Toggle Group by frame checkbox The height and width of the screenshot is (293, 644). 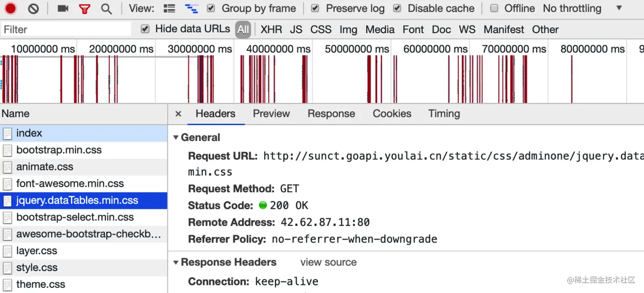click(x=210, y=8)
